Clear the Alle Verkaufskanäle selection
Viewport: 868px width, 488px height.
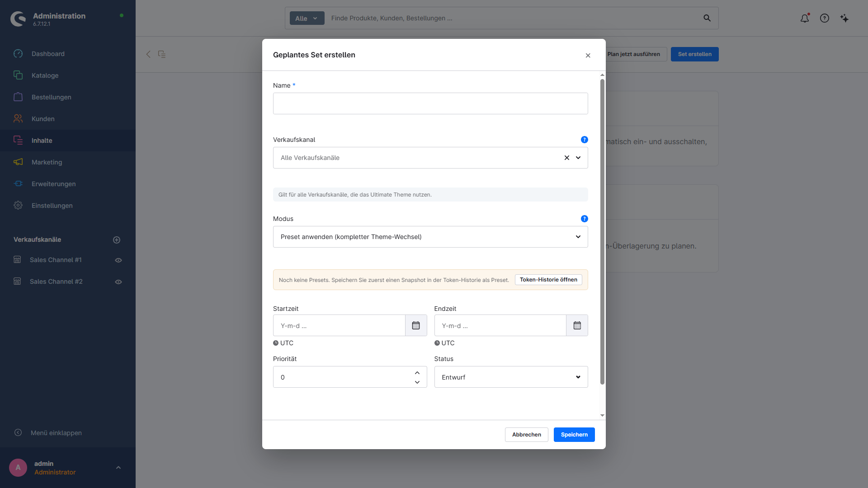(567, 158)
